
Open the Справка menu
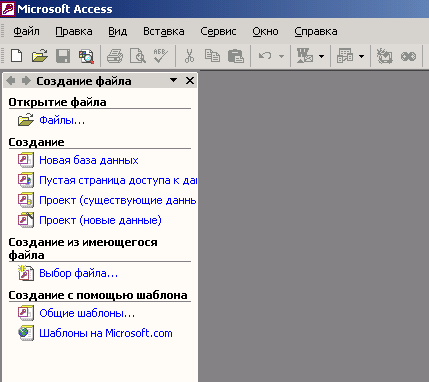[316, 31]
